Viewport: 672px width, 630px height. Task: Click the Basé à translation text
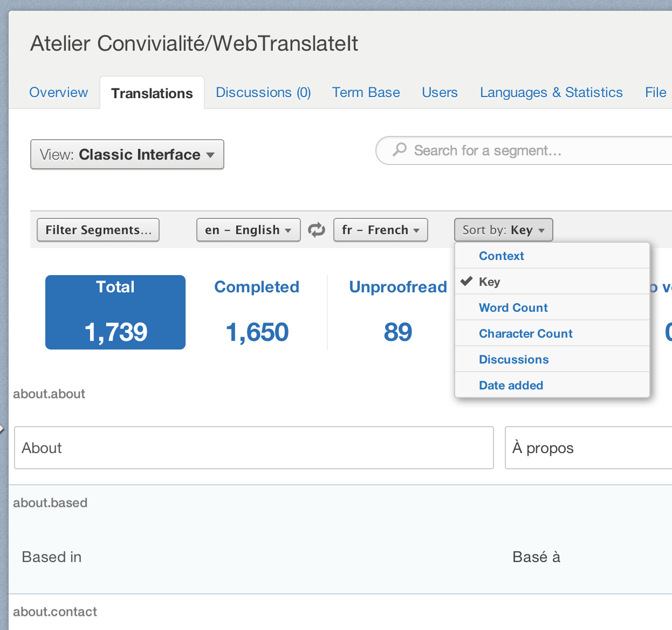tap(537, 557)
